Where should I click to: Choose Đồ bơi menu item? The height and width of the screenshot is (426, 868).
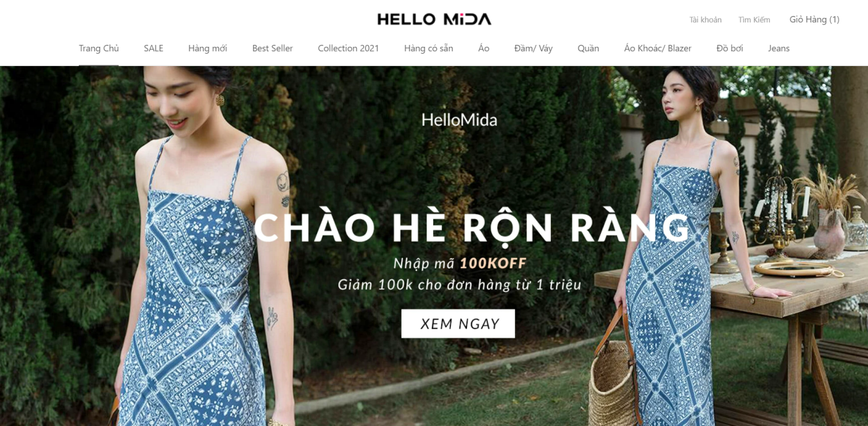pyautogui.click(x=730, y=48)
